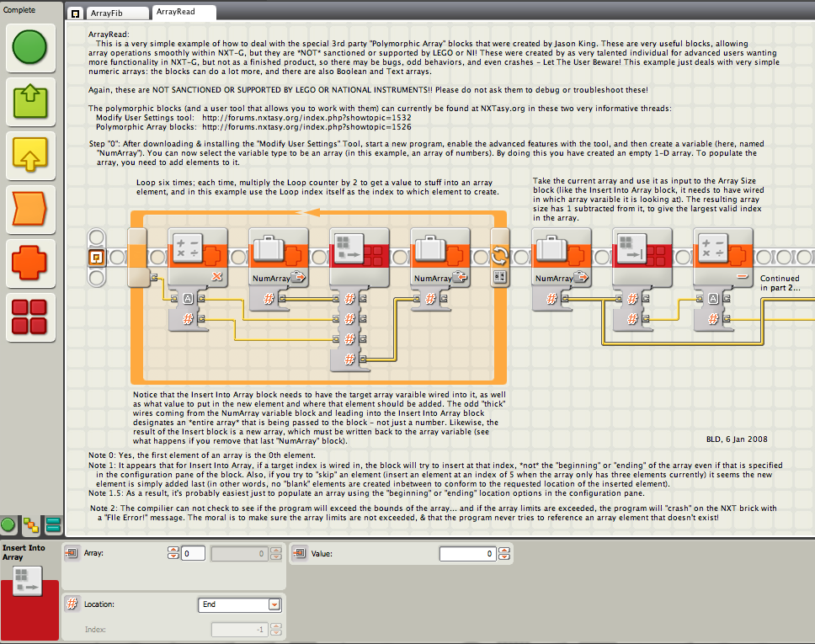The height and width of the screenshot is (644, 815).
Task: Select the ArrayRead tab
Action: tap(184, 12)
